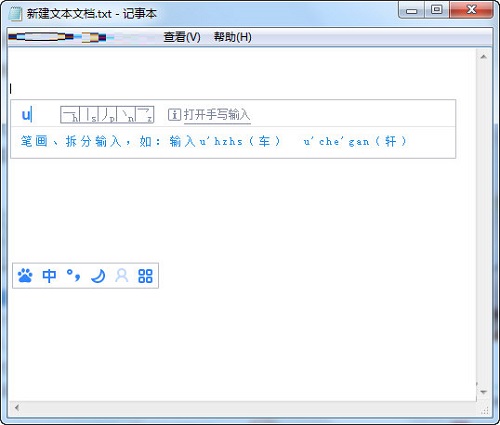Click the info icon beside 打开手写输入
The image size is (500, 425).
click(174, 115)
